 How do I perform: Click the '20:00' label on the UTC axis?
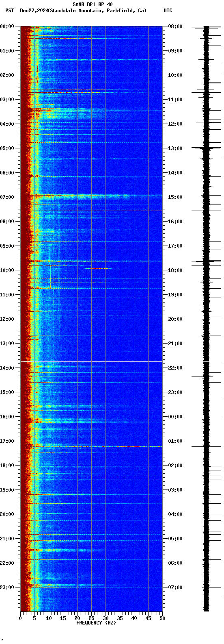tap(175, 319)
